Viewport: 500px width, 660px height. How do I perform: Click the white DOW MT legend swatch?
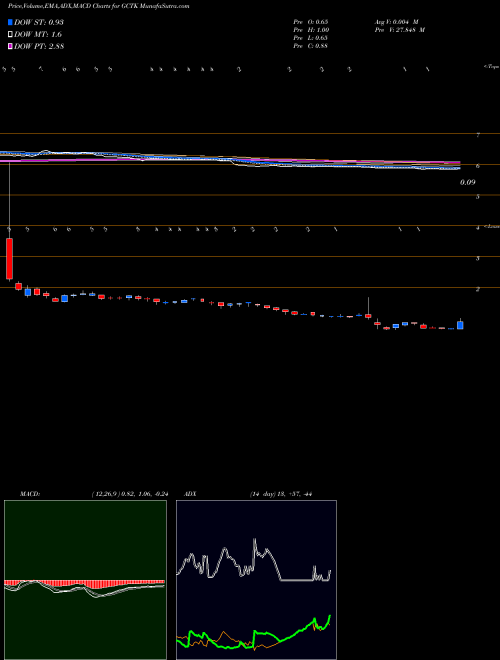tap(10, 35)
